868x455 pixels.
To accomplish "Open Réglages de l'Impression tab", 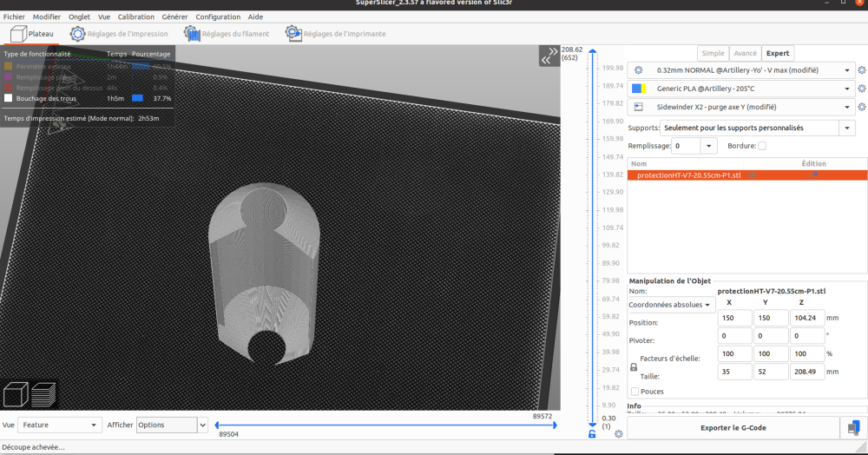I will point(118,34).
